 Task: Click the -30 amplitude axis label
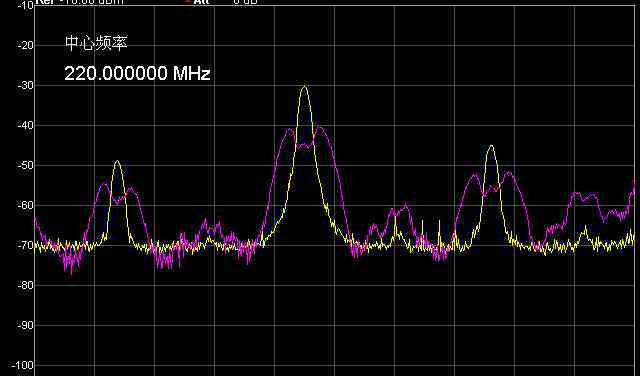coord(25,85)
